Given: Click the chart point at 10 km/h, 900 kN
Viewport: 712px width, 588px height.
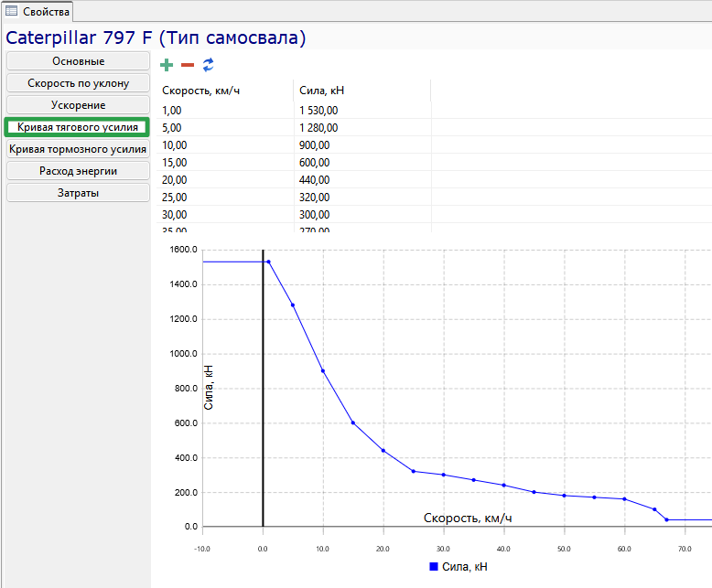Looking at the screenshot, I should pyautogui.click(x=323, y=371).
